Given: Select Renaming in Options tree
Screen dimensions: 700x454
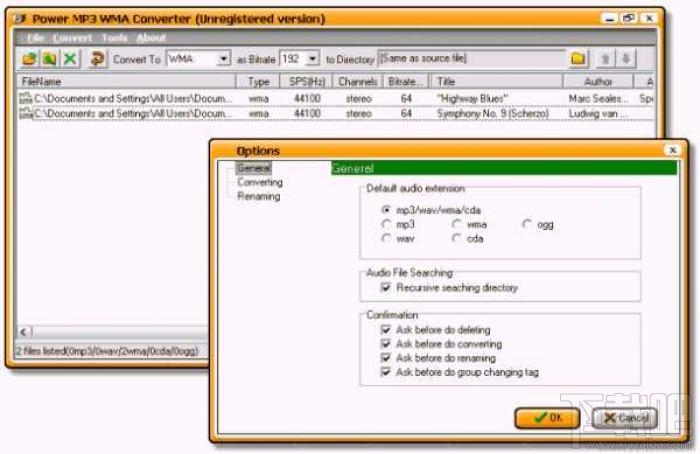Looking at the screenshot, I should tap(259, 196).
